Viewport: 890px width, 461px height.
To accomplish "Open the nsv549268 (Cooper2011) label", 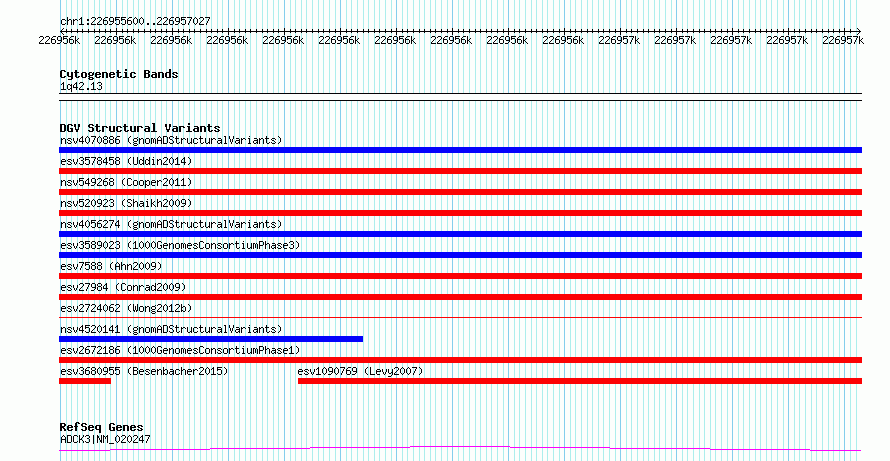I will click(126, 182).
